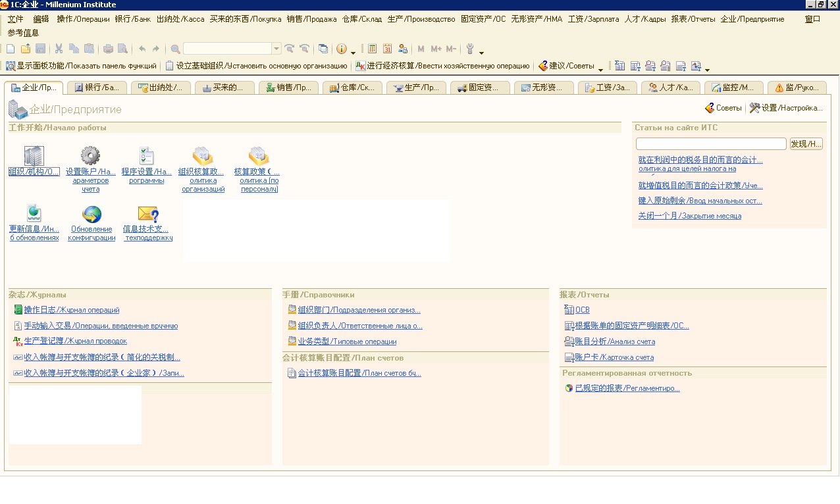Viewport: 840px width, 504px height.
Task: Open 设置账户 account settings gear icon
Action: (x=90, y=156)
